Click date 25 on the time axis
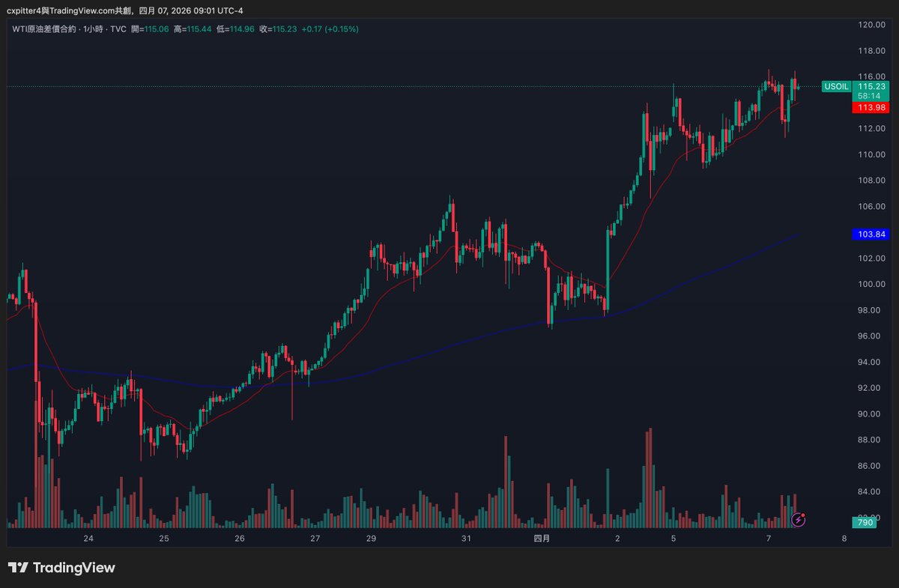The image size is (899, 588). [x=164, y=539]
